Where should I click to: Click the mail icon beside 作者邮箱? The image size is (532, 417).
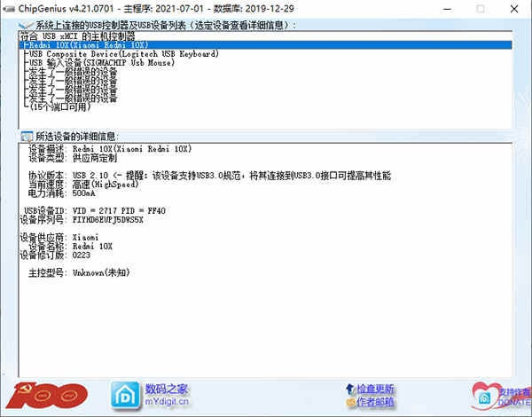[350, 403]
